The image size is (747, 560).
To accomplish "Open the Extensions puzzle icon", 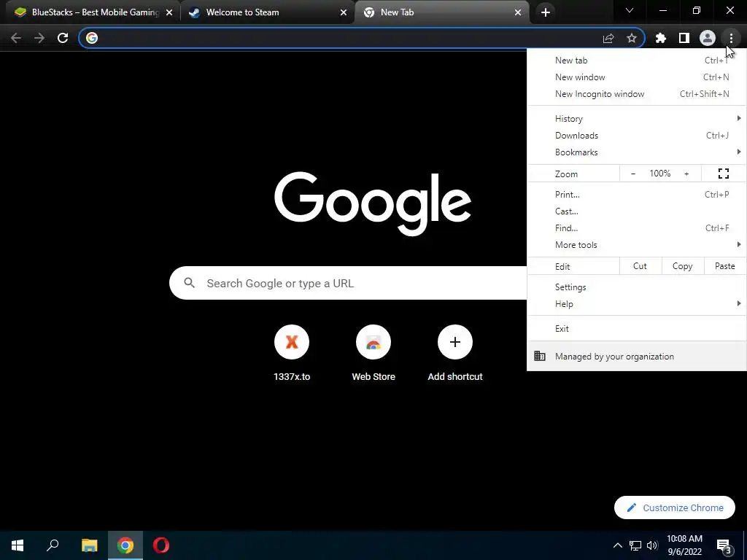I will (x=661, y=38).
